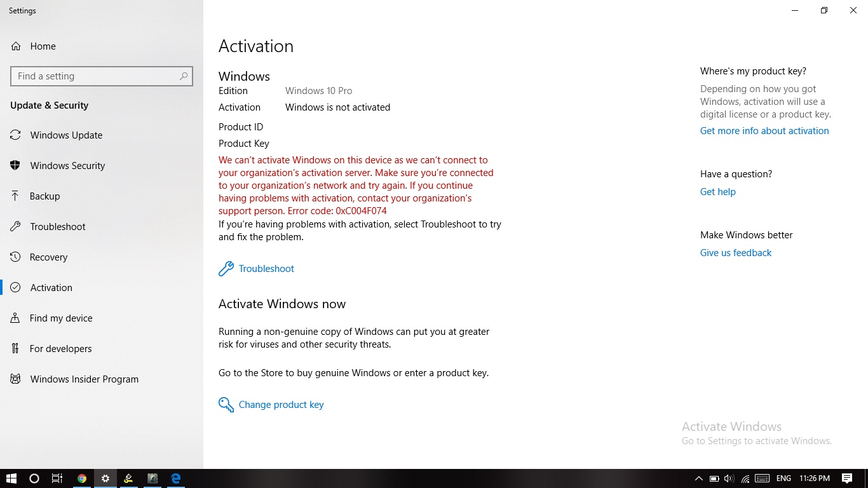Open Action Center notifications icon
868x488 pixels.
tap(847, 478)
